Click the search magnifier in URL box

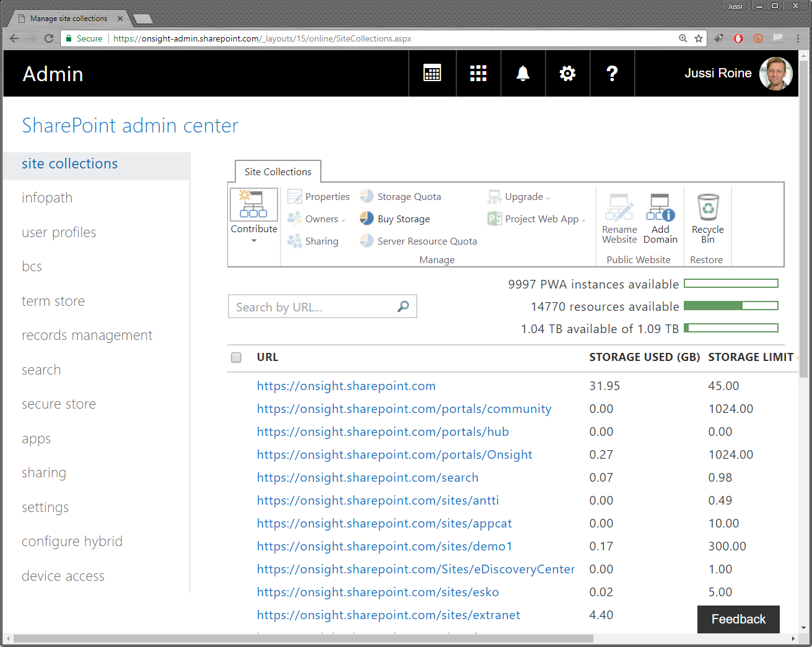coord(403,306)
